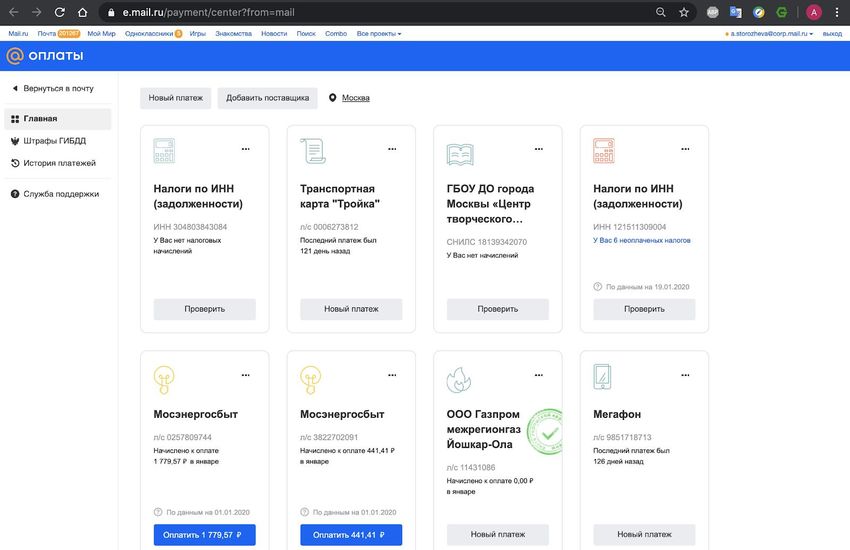Click the flame icon on Газпром card
The height and width of the screenshot is (550, 850).
(x=459, y=379)
